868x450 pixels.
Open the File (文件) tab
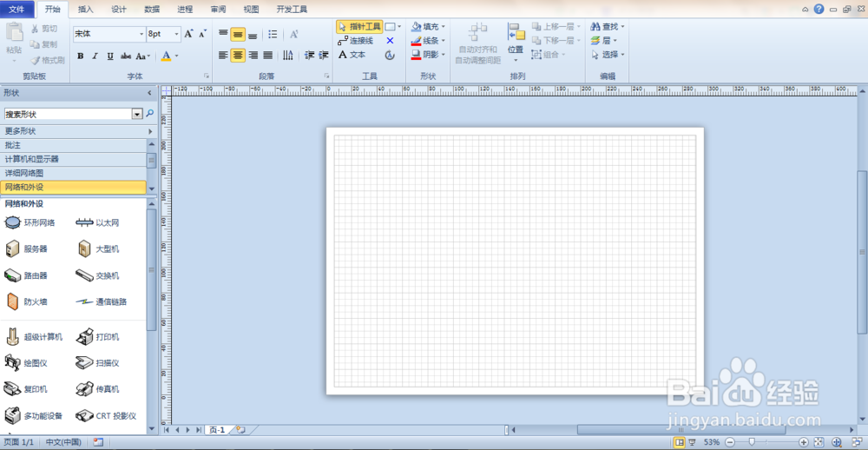(x=17, y=10)
